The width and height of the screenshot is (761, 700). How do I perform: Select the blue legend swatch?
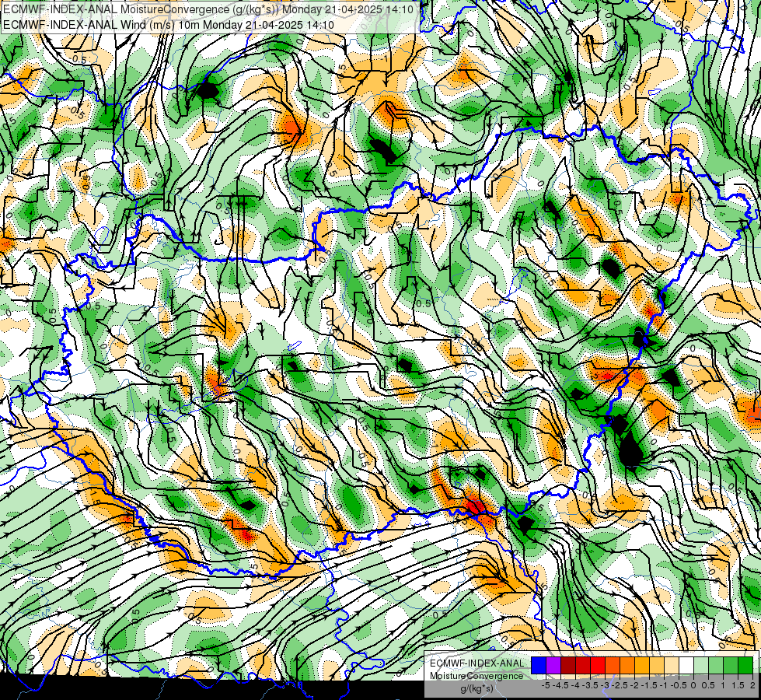tap(539, 665)
